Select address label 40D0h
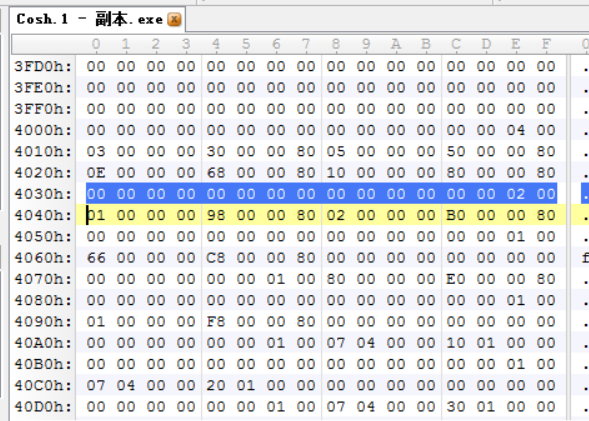Viewport: 589px width, 421px height. click(43, 407)
